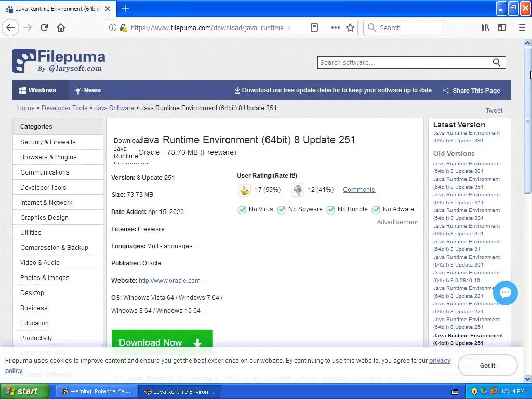The width and height of the screenshot is (532, 399).
Task: Open Developer Tools sidebar category
Action: pyautogui.click(x=58, y=187)
